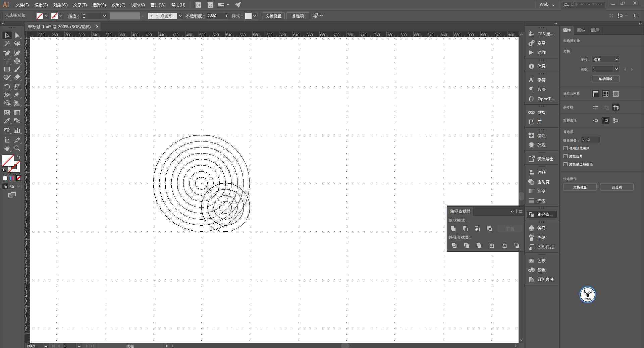The width and height of the screenshot is (644, 348).
Task: Click the 编辑画板 button
Action: tap(605, 79)
